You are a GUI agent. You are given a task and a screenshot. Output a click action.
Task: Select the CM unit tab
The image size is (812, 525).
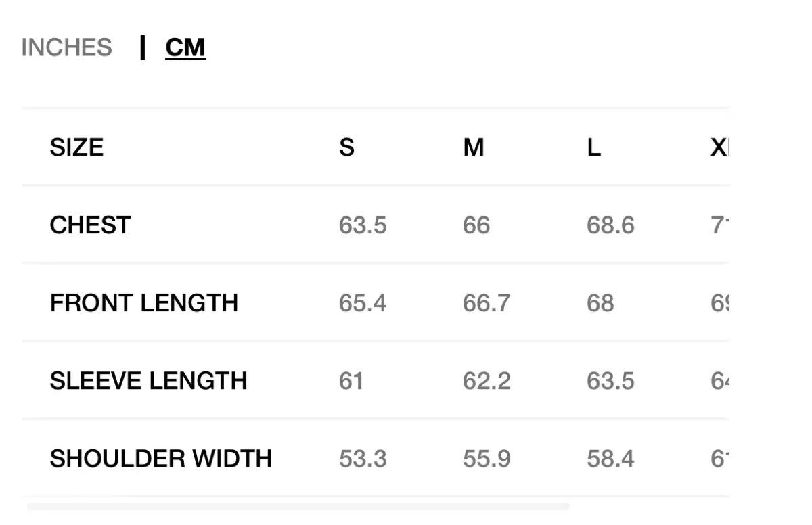tap(185, 47)
